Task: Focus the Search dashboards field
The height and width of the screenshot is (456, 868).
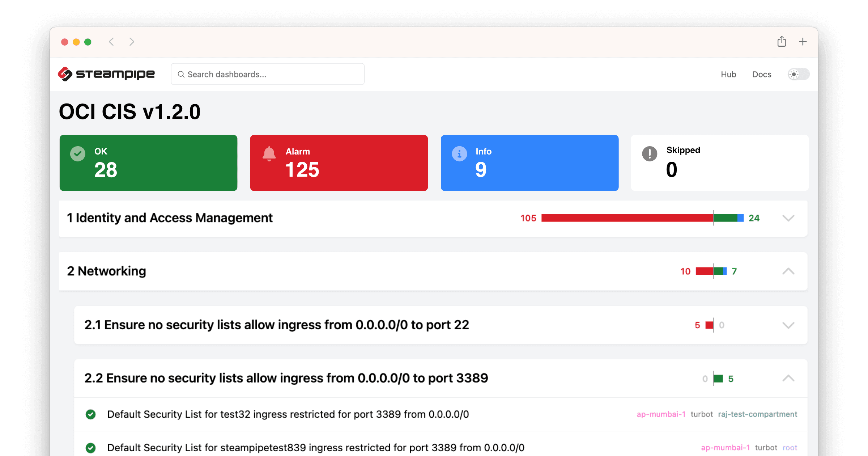Action: tap(268, 74)
